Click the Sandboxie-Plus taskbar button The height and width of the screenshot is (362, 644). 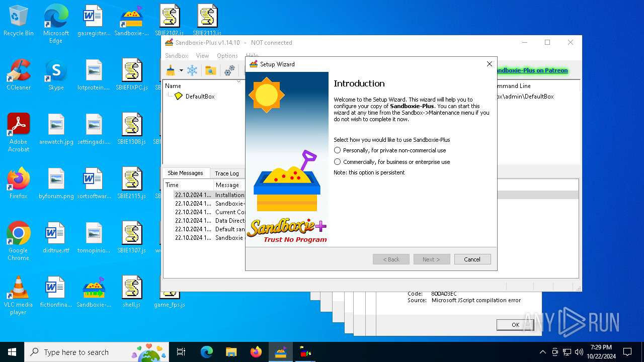[281, 352]
